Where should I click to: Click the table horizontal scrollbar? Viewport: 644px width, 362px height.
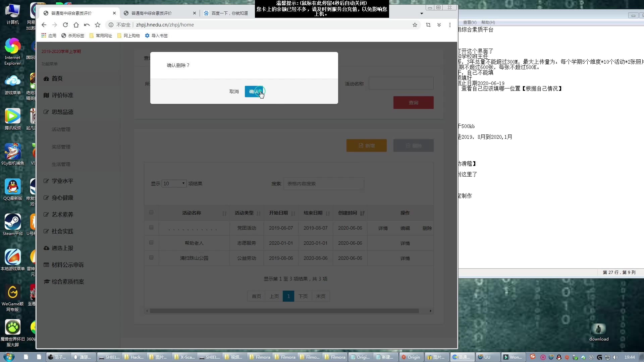pos(284,311)
